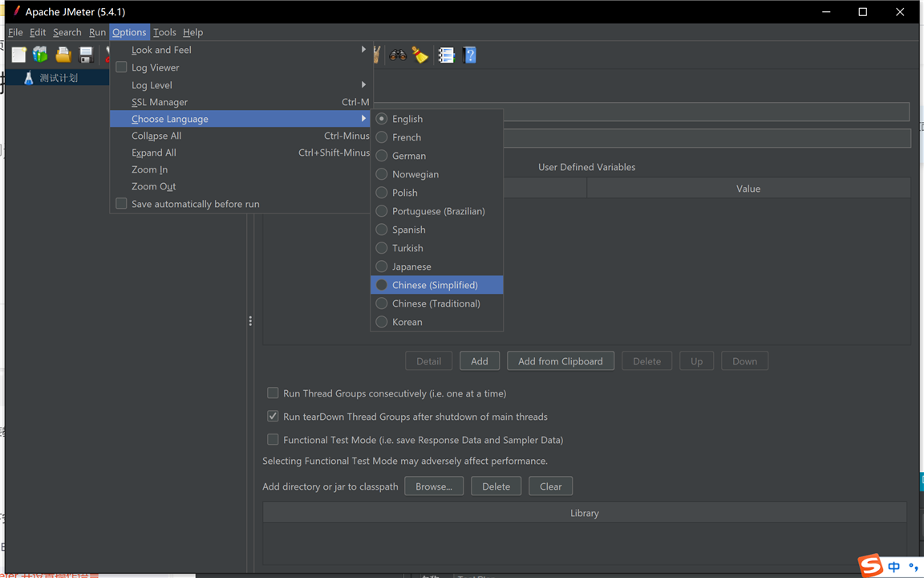Enable Functional Test Mode checkbox
924x578 pixels.
point(273,440)
